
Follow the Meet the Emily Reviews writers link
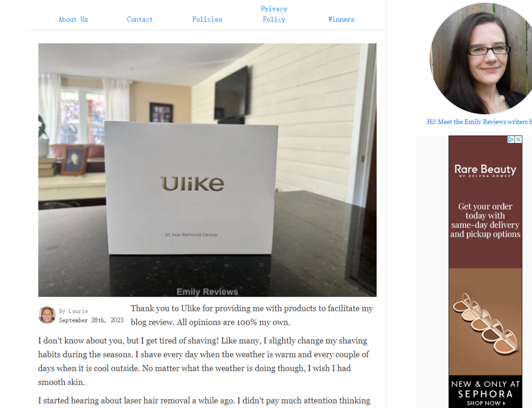[479, 122]
